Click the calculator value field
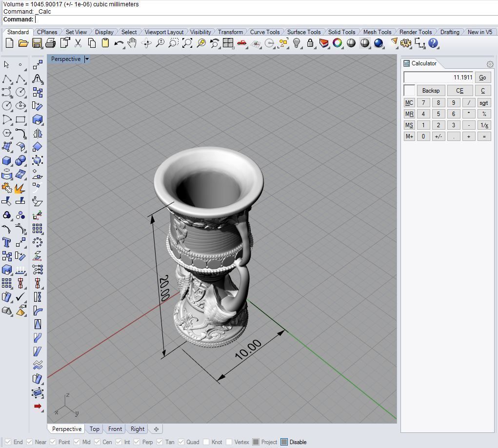 [438, 78]
